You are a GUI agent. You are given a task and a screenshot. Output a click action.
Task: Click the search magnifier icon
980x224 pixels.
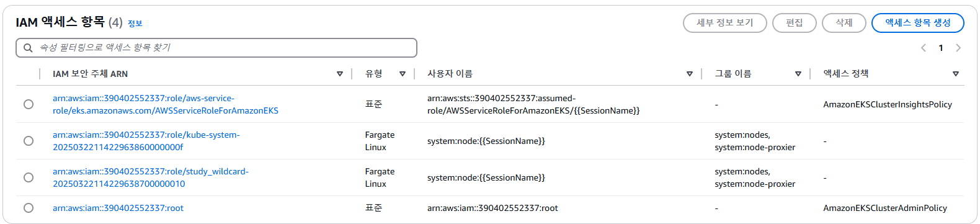tap(28, 48)
